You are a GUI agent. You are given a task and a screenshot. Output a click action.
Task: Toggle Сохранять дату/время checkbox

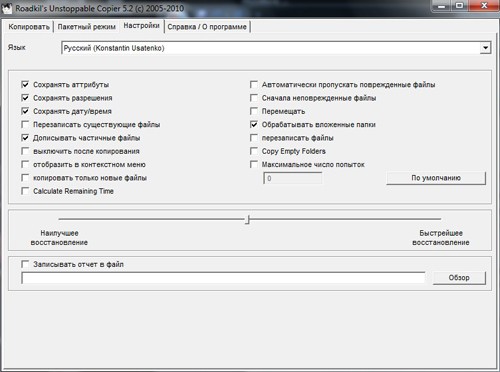click(x=25, y=111)
